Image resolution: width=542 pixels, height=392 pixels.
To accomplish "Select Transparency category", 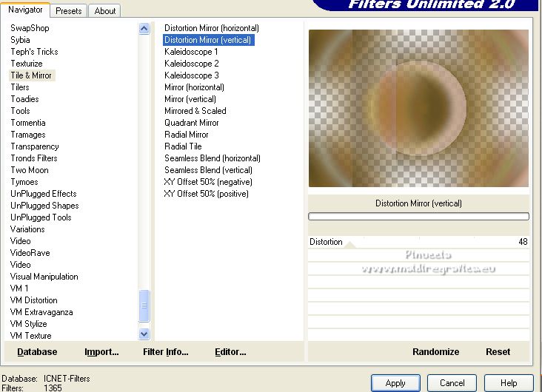I will pyautogui.click(x=35, y=146).
